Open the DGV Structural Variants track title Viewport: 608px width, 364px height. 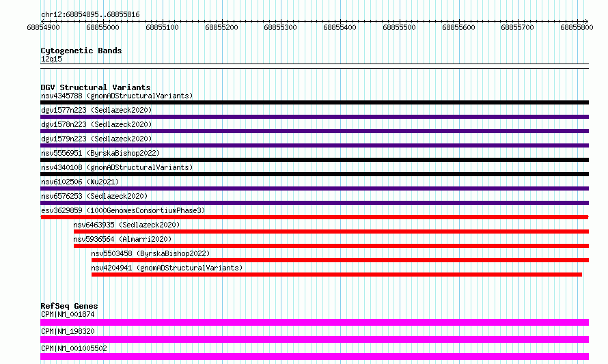click(x=96, y=87)
